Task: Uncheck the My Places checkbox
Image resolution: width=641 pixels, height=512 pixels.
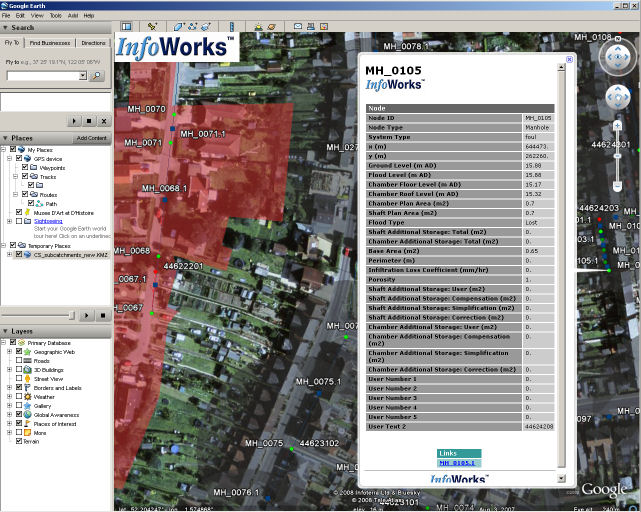Action: [13, 149]
